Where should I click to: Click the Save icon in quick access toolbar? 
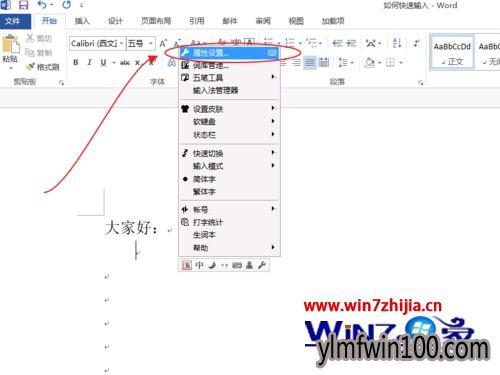click(x=23, y=5)
